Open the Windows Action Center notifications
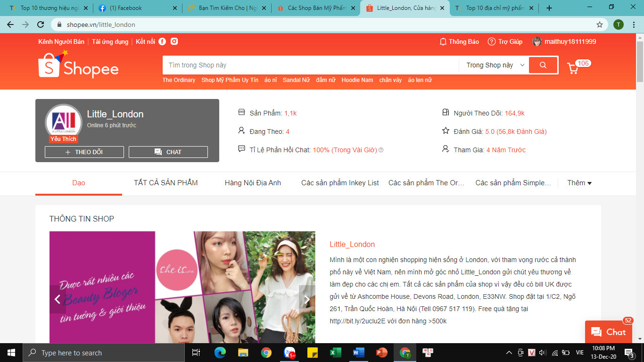644x362 pixels. click(x=629, y=353)
